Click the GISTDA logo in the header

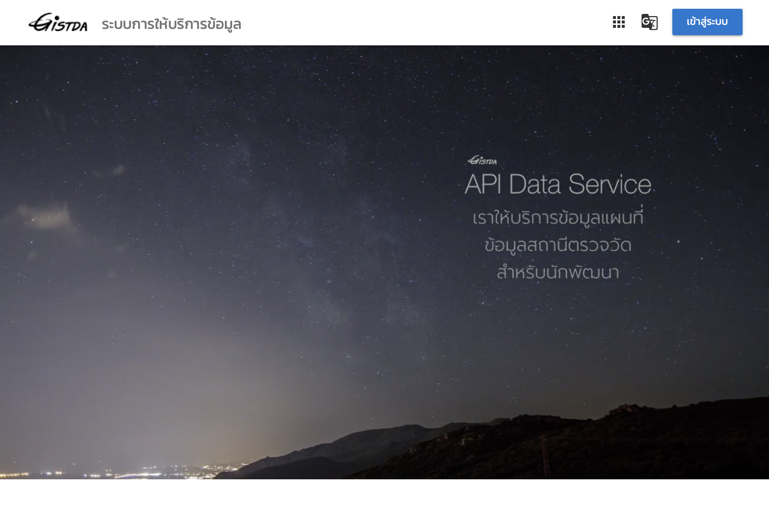coord(58,22)
